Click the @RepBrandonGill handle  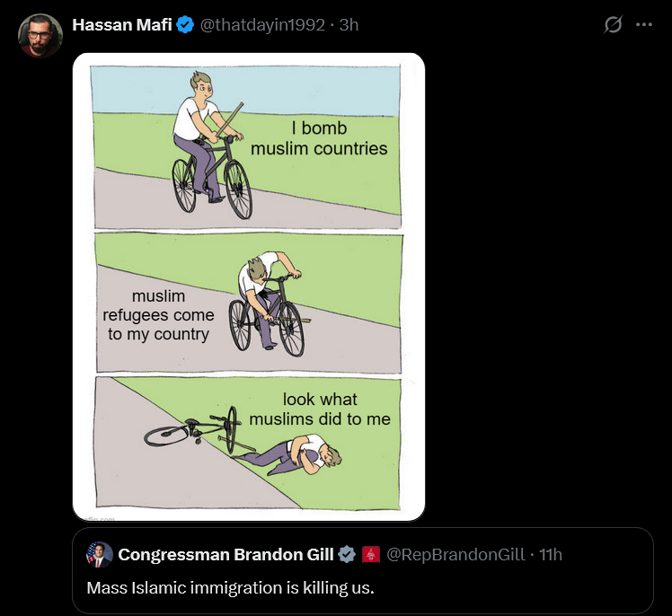pyautogui.click(x=455, y=554)
